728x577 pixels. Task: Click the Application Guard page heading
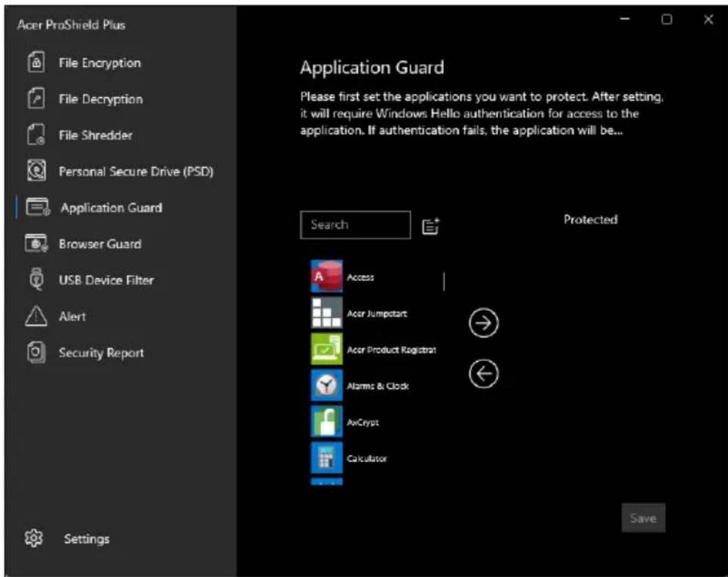[x=372, y=67]
